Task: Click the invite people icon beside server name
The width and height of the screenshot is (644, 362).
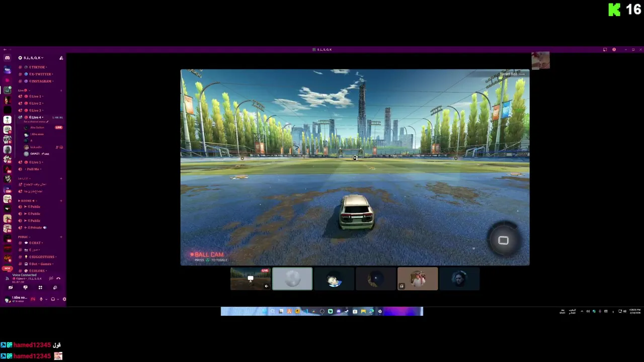Action: click(x=61, y=58)
